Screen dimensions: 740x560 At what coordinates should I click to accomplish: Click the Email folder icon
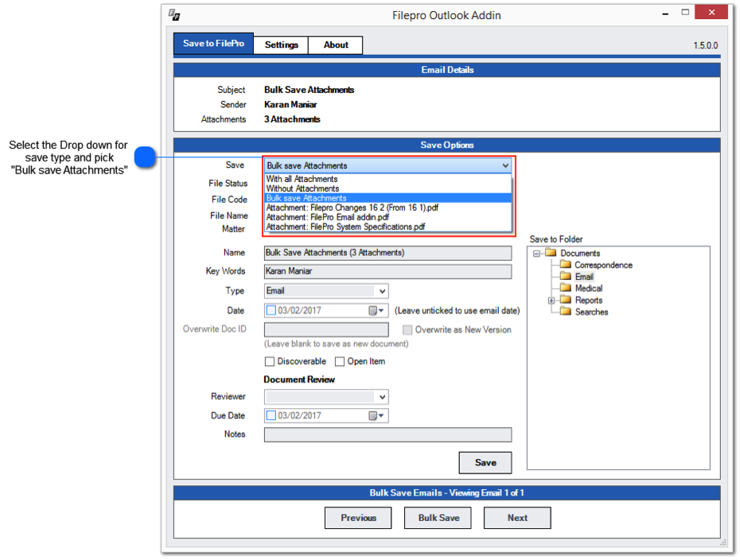tap(566, 276)
